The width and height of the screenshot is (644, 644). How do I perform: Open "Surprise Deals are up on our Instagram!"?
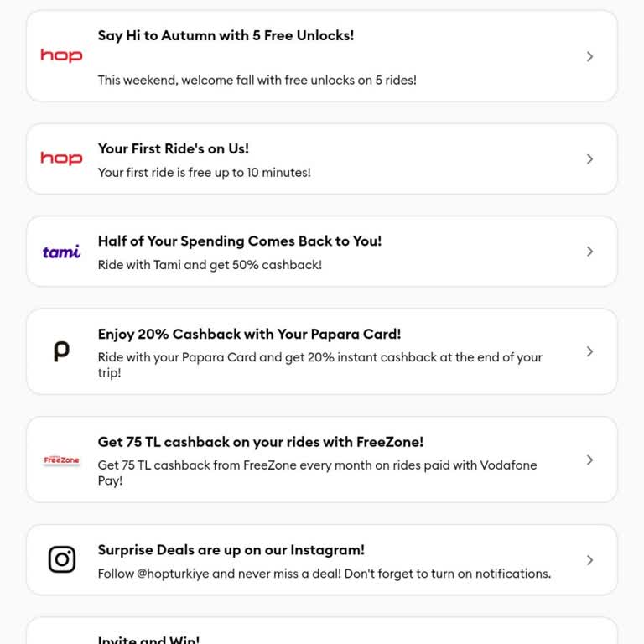click(231, 550)
